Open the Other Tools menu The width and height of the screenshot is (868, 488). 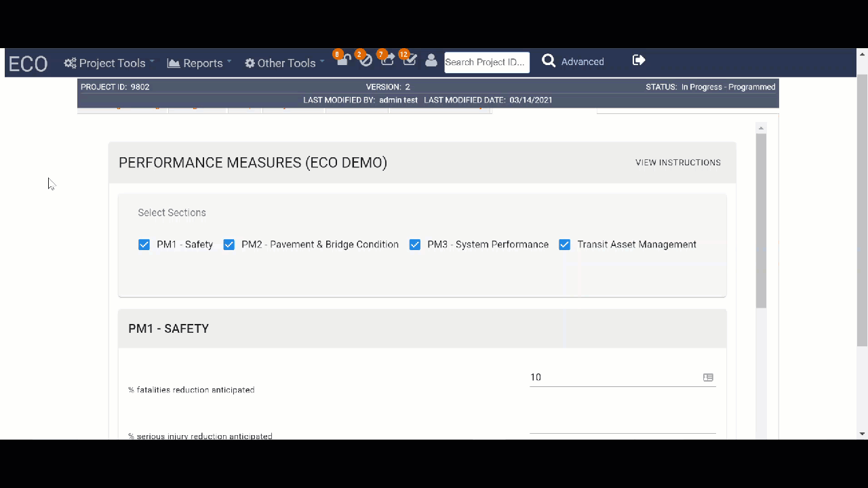[x=285, y=63]
